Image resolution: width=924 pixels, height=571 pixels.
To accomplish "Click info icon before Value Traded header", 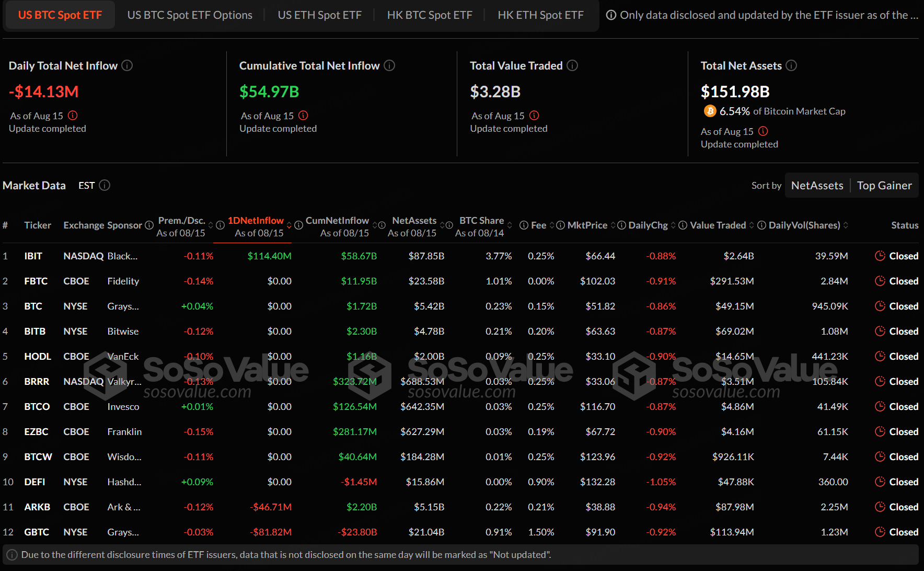I will (683, 225).
